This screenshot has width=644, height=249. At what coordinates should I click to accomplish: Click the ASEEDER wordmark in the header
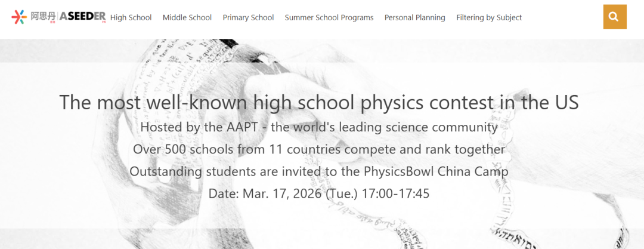82,17
